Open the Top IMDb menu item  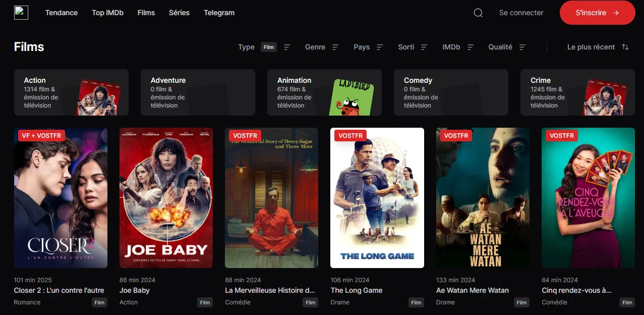pos(107,13)
